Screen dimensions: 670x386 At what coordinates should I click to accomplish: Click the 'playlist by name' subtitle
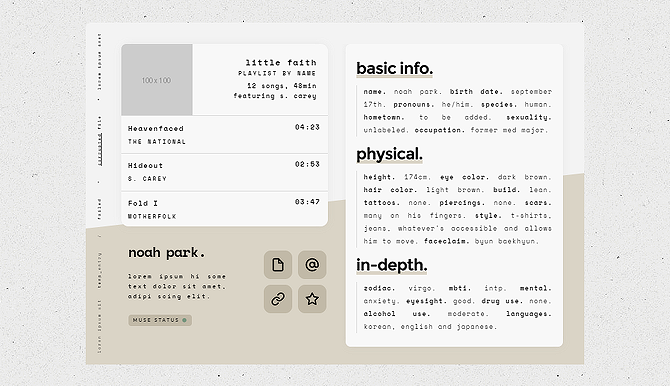click(x=277, y=74)
